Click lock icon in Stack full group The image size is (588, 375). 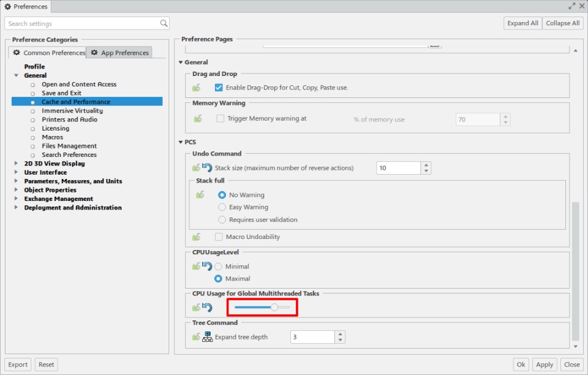pos(200,195)
